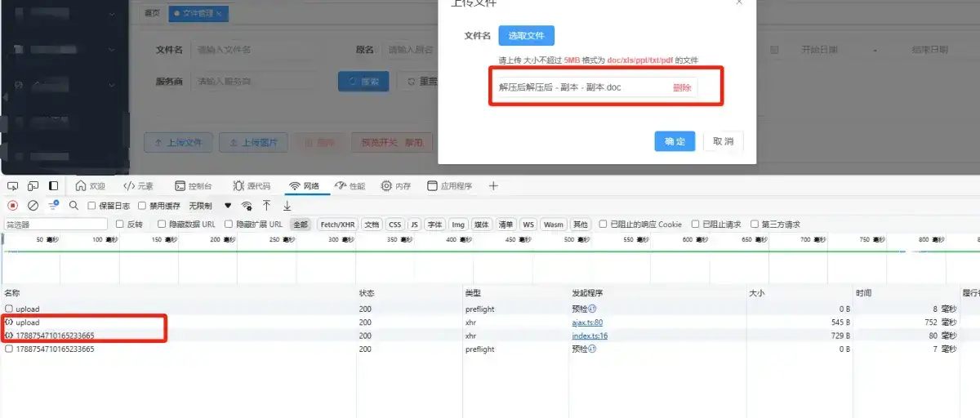Filter requests by WS
The width and height of the screenshot is (980, 418).
[x=529, y=225]
